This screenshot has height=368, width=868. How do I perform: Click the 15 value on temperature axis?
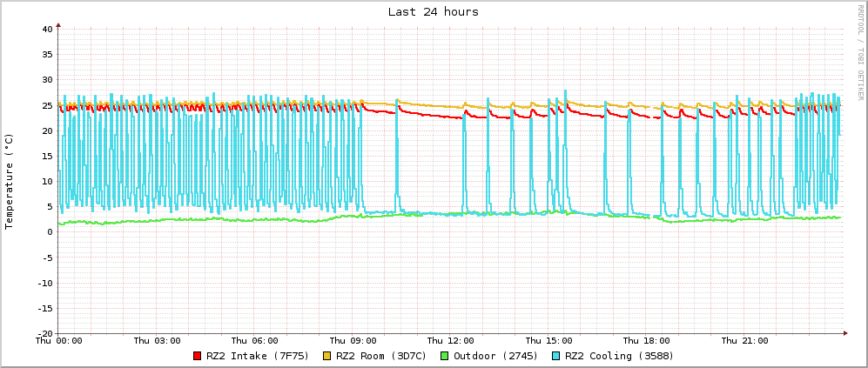pos(46,156)
